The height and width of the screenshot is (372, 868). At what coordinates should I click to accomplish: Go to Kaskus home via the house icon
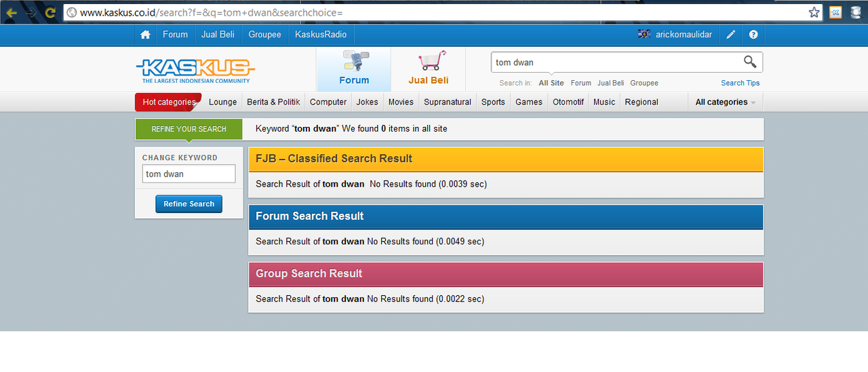tap(145, 35)
